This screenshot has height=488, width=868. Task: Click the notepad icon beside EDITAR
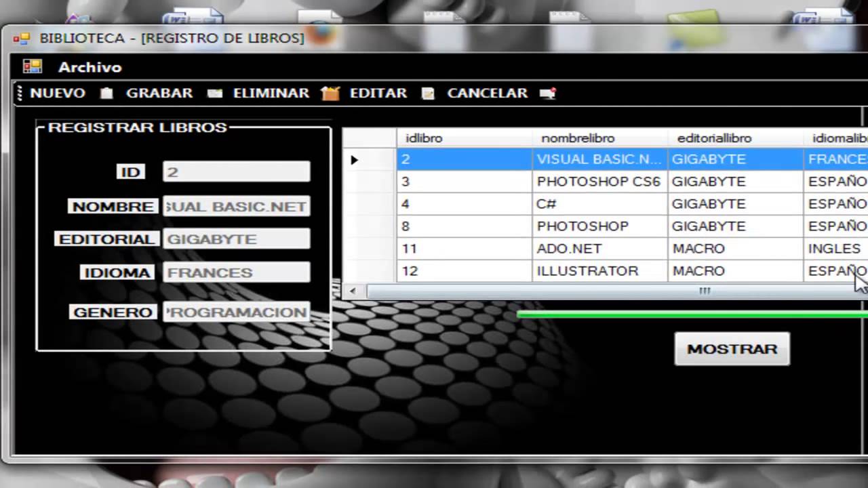click(428, 94)
